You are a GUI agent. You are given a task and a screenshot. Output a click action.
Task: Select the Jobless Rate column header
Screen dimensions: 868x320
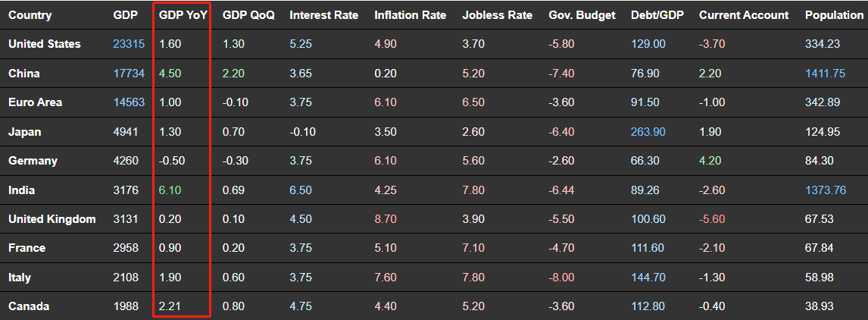click(497, 15)
